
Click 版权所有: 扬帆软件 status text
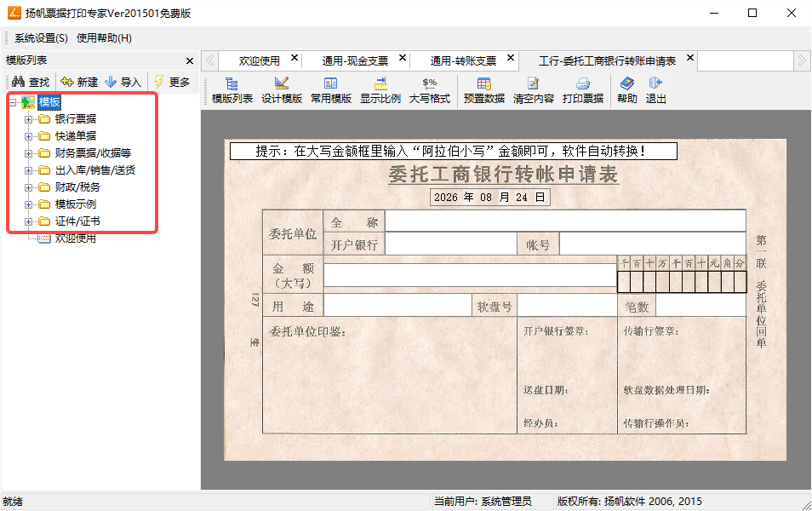tap(629, 502)
